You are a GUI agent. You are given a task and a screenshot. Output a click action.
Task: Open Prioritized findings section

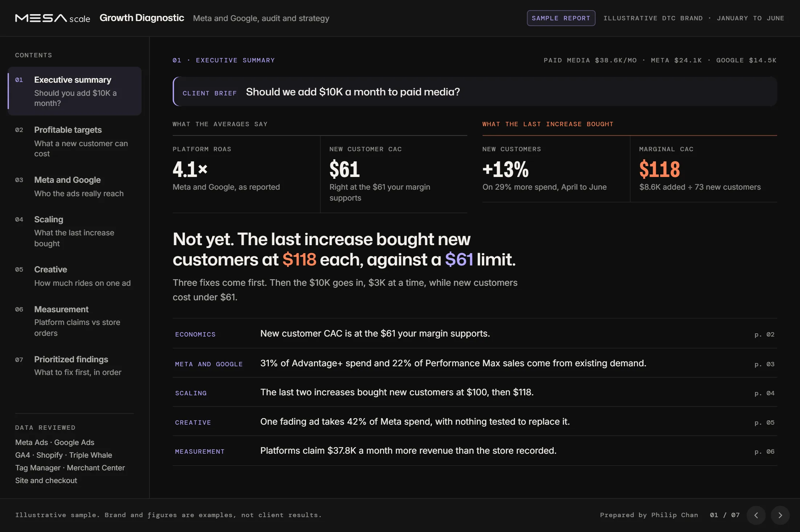coord(75,366)
